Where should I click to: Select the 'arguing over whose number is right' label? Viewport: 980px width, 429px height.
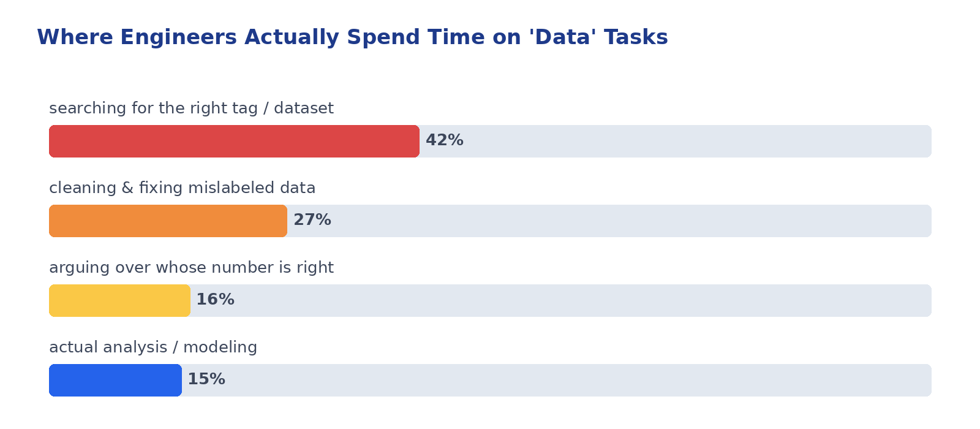click(191, 268)
